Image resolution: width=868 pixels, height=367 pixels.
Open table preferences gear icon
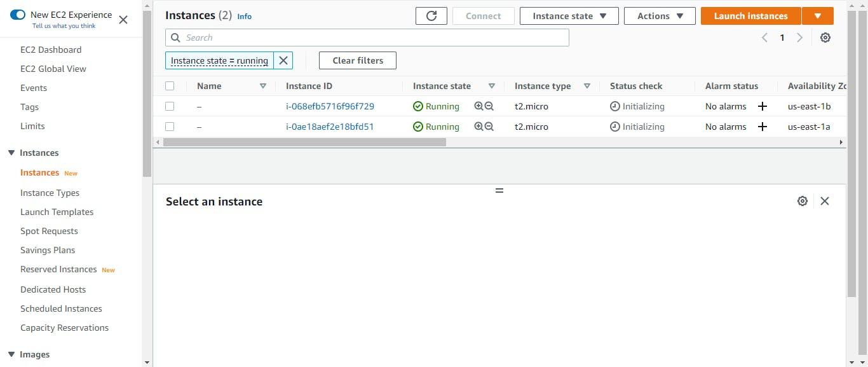(825, 38)
